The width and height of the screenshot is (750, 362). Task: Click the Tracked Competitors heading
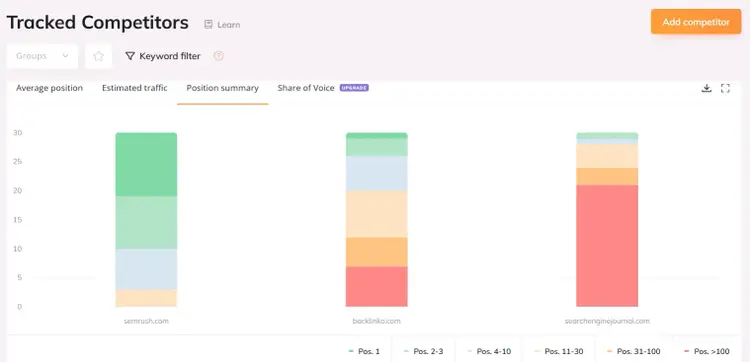(x=98, y=22)
